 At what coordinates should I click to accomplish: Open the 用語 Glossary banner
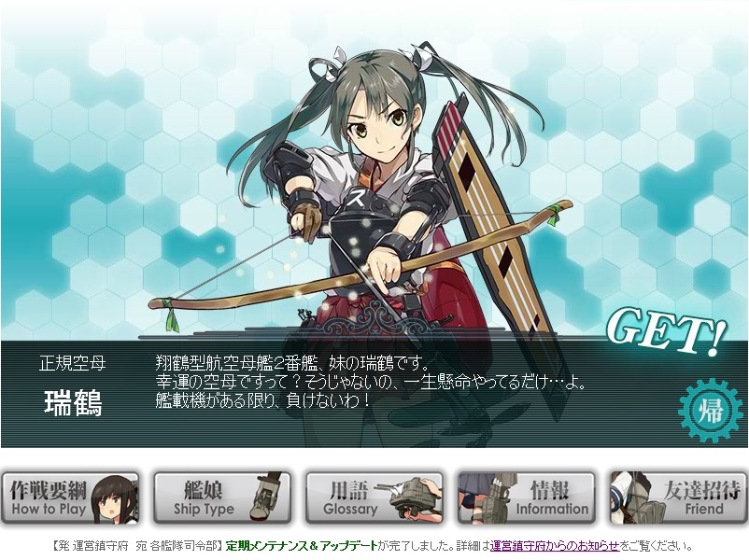point(374,498)
